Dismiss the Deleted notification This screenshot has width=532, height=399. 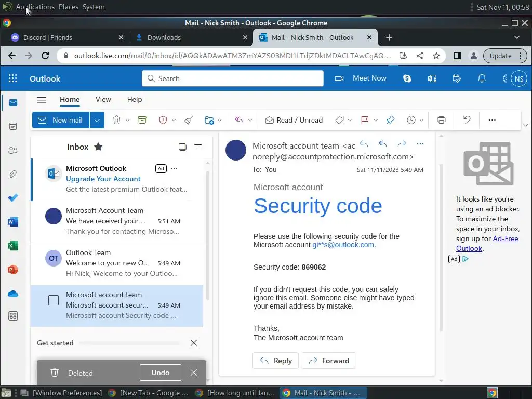tap(194, 373)
